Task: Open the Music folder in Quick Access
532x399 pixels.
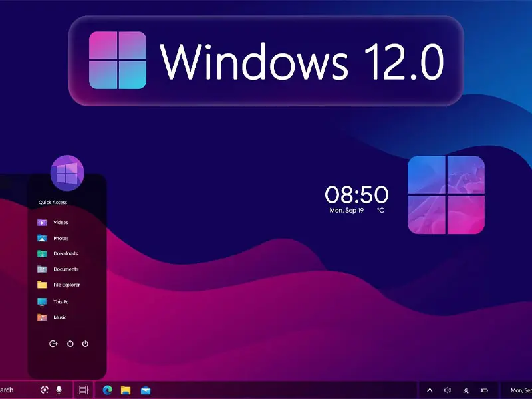Action: click(52, 317)
